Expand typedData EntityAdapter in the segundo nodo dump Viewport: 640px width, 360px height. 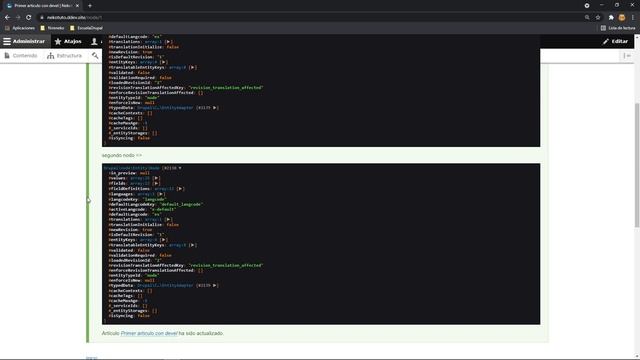pyautogui.click(x=215, y=285)
